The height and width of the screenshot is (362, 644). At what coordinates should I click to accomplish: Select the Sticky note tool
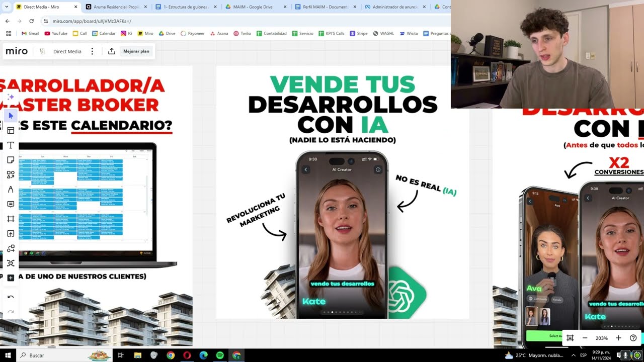point(11,160)
